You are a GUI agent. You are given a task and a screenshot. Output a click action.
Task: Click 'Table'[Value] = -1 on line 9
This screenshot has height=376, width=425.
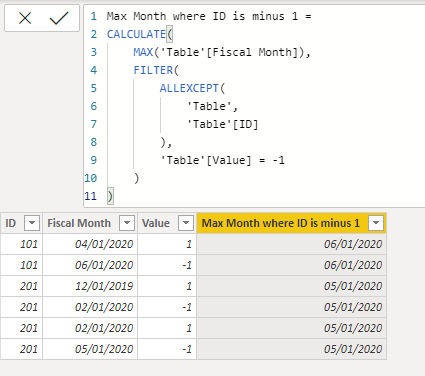[x=222, y=160]
